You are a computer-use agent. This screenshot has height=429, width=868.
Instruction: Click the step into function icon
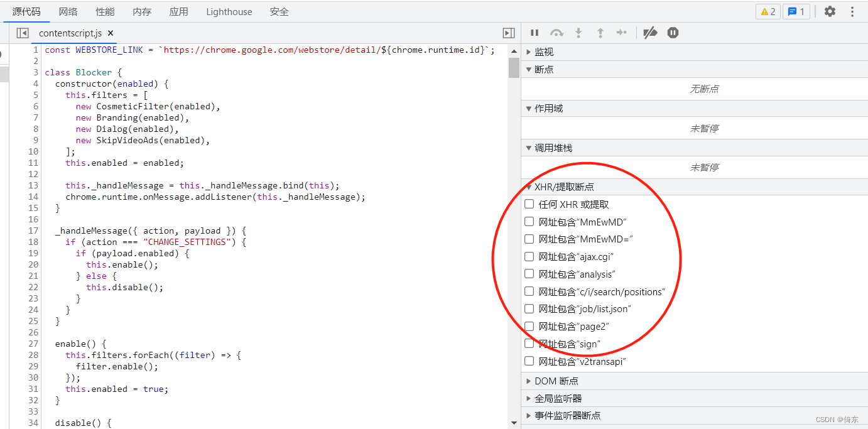(578, 33)
